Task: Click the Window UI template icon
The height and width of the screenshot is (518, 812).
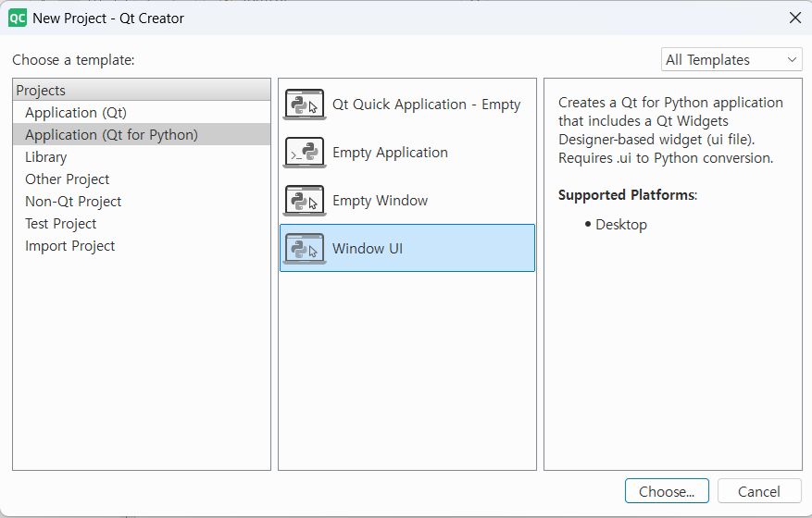Action: (x=305, y=249)
